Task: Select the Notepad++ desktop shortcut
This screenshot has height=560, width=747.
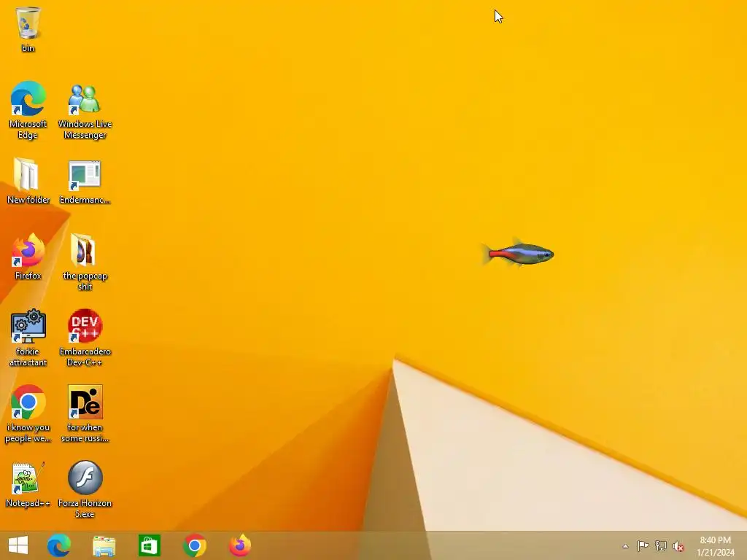Action: tap(28, 484)
